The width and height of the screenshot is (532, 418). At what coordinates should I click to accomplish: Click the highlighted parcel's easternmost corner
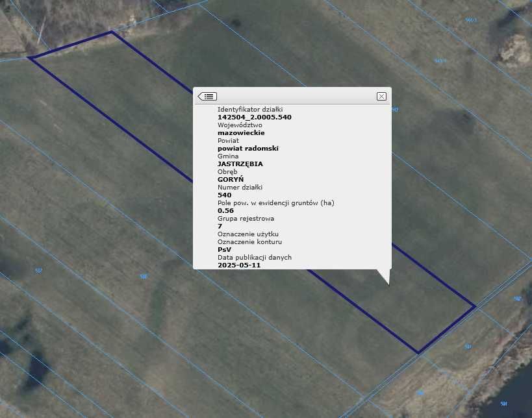click(475, 306)
